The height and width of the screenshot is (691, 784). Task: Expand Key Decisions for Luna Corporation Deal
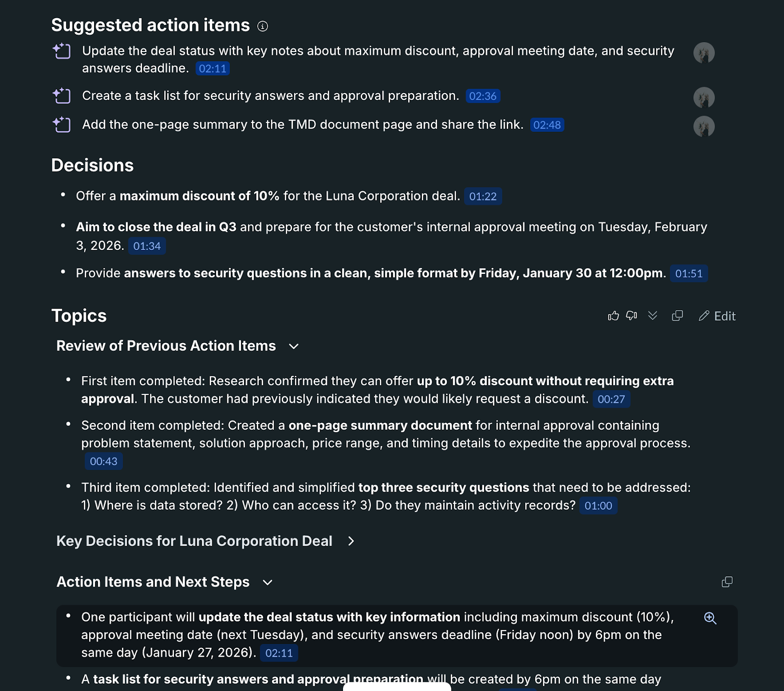351,542
